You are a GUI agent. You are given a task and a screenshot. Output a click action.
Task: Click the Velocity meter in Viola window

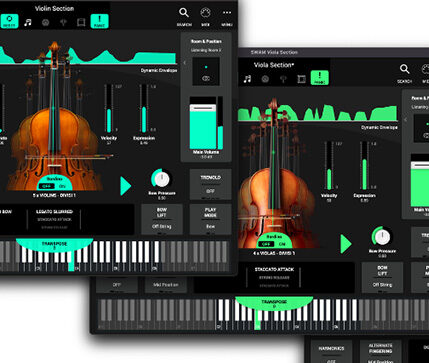point(329,166)
